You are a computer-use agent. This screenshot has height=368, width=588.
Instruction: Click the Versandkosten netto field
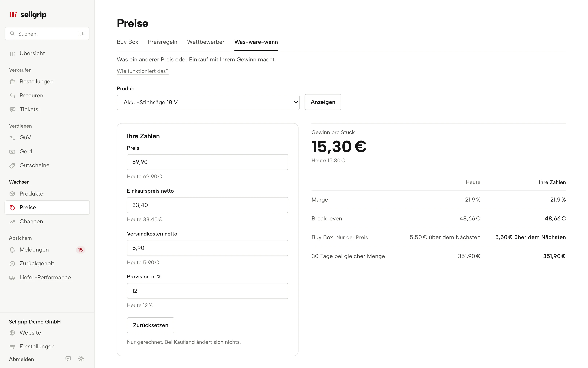pos(207,248)
